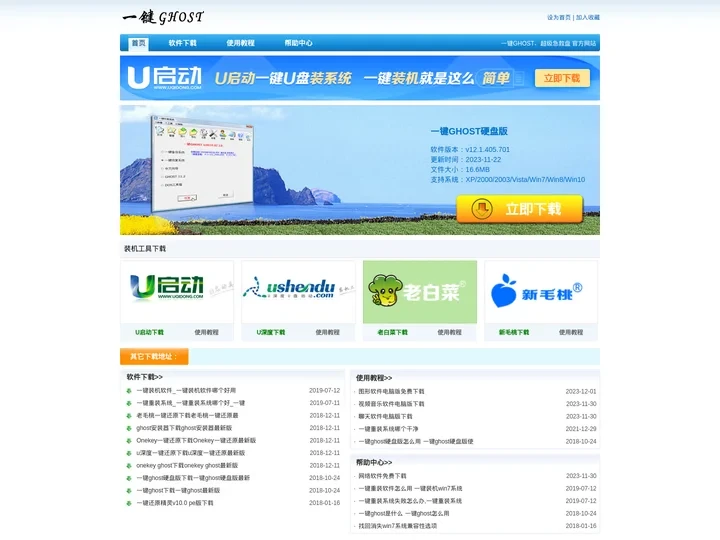This screenshot has width=720, height=540.
Task: Expand the 使用教程>> section heading
Action: 374,378
